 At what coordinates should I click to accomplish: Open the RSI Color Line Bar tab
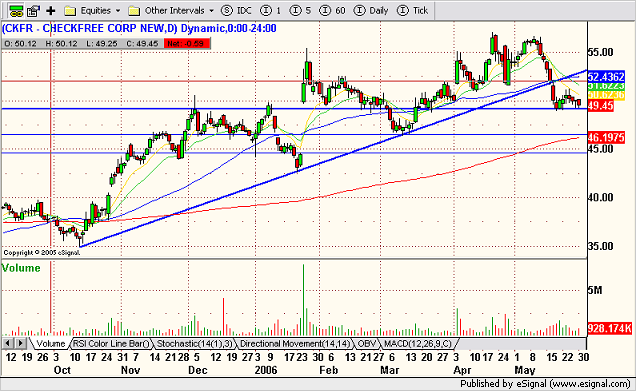pyautogui.click(x=111, y=344)
